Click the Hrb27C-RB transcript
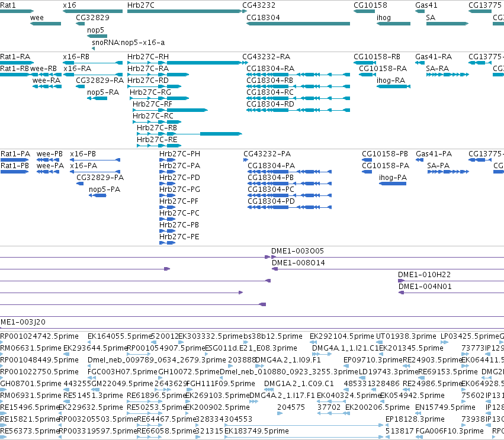Image resolution: width=504 pixels, height=440 pixels. [x=190, y=134]
